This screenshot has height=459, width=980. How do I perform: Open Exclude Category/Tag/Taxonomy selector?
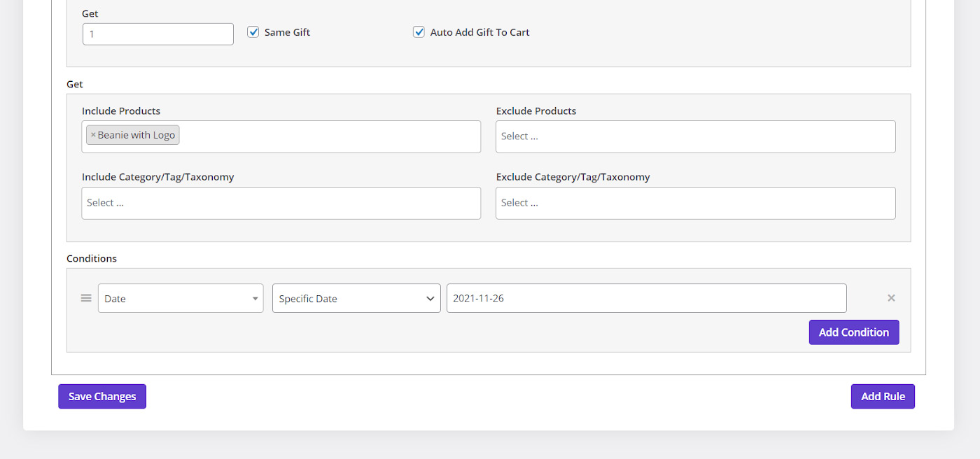[696, 203]
